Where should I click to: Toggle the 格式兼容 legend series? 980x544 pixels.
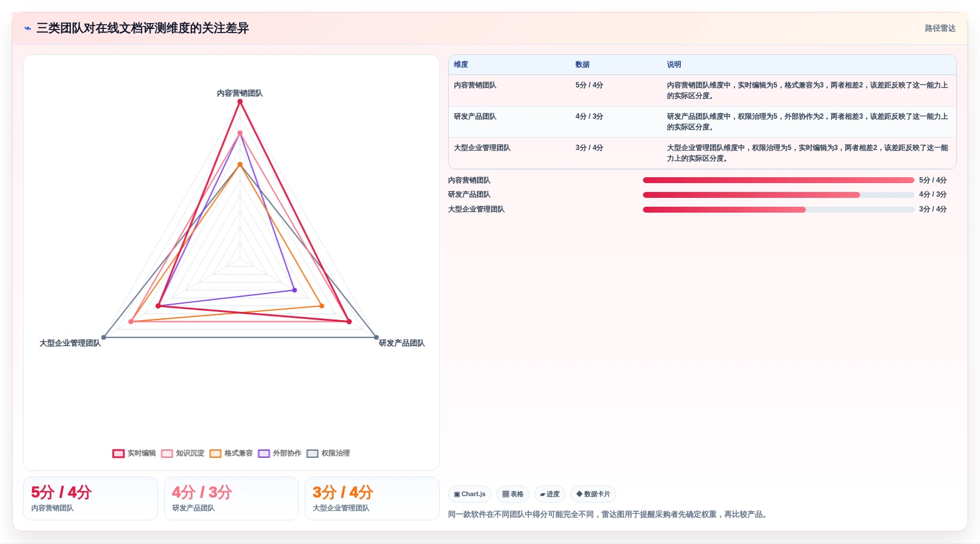click(231, 454)
